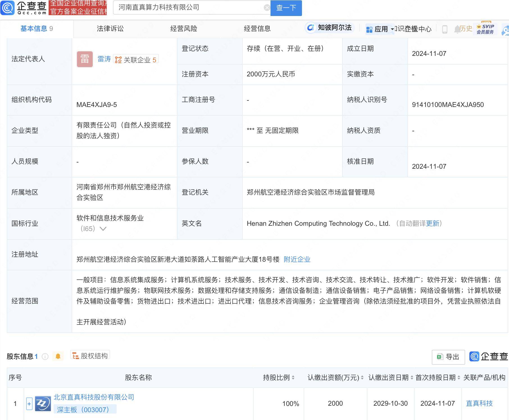
Task: Click the 雷 avatar of legal representative 雷涛
Action: coord(85,59)
